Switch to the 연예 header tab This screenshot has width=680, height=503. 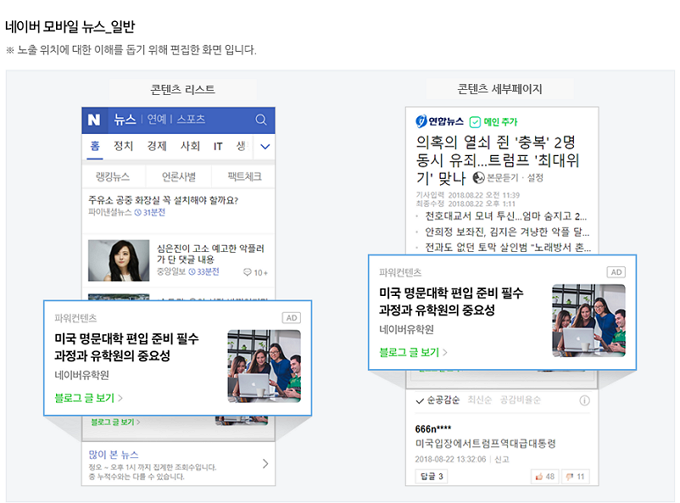[x=157, y=119]
